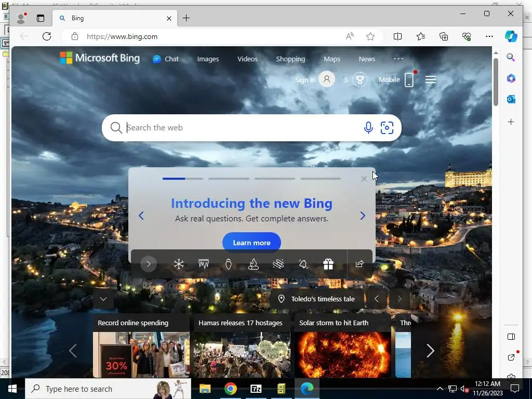The height and width of the screenshot is (399, 532).
Task: Open split screen view
Action: pyautogui.click(x=397, y=36)
